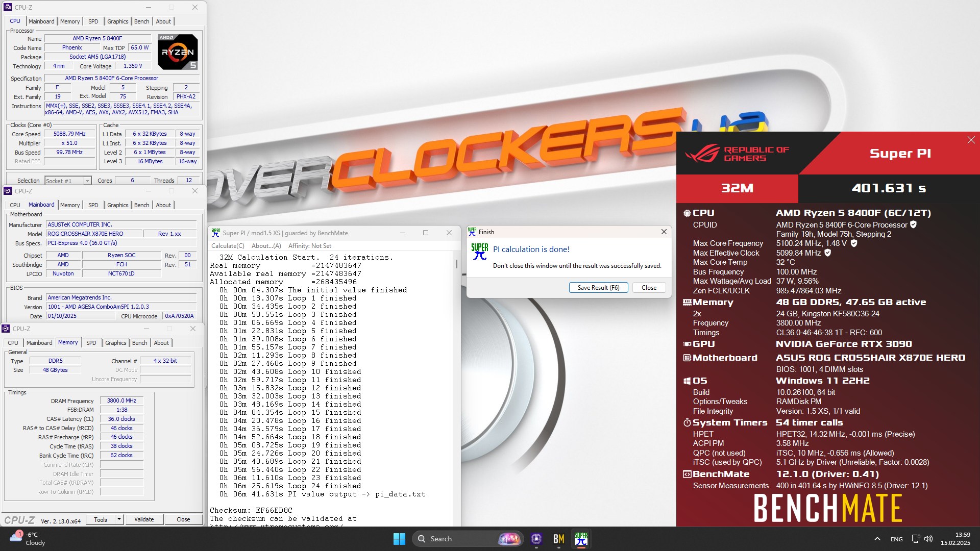Click the Loop 24 finished line
The image size is (980, 551).
(x=290, y=486)
